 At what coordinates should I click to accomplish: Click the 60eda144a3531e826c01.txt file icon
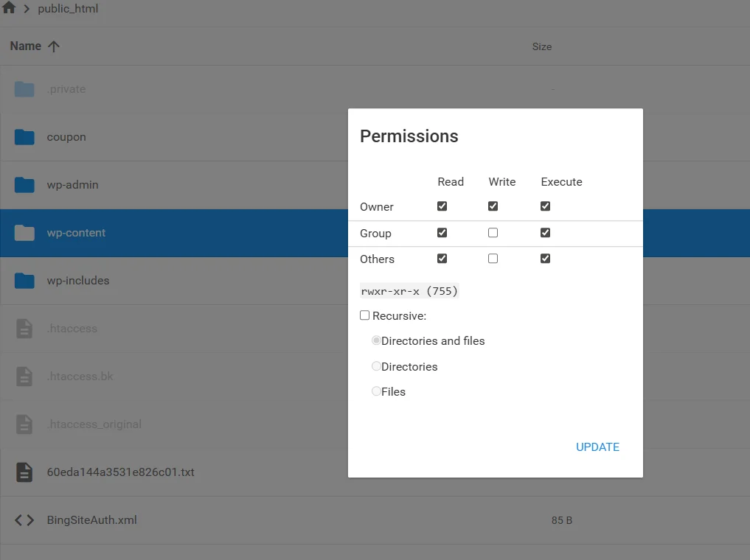coord(24,472)
